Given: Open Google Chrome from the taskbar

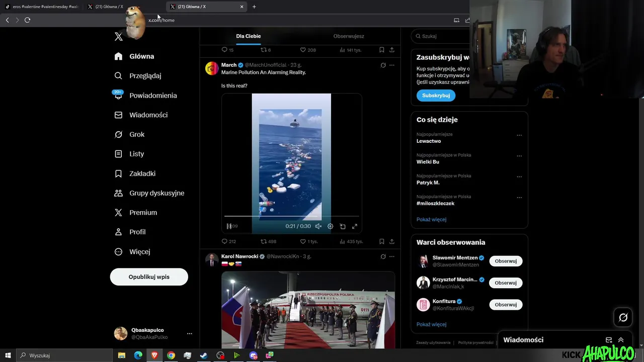Looking at the screenshot, I should [171, 355].
